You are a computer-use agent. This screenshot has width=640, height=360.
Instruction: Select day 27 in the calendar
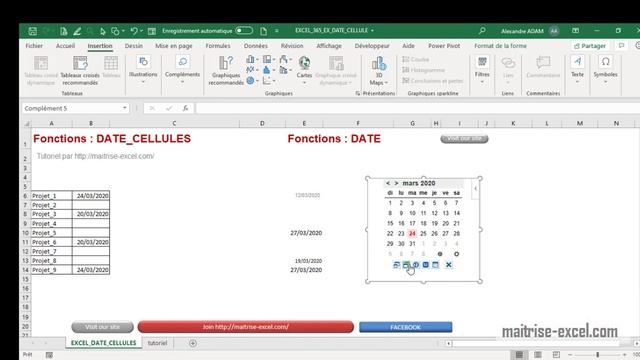(x=445, y=233)
